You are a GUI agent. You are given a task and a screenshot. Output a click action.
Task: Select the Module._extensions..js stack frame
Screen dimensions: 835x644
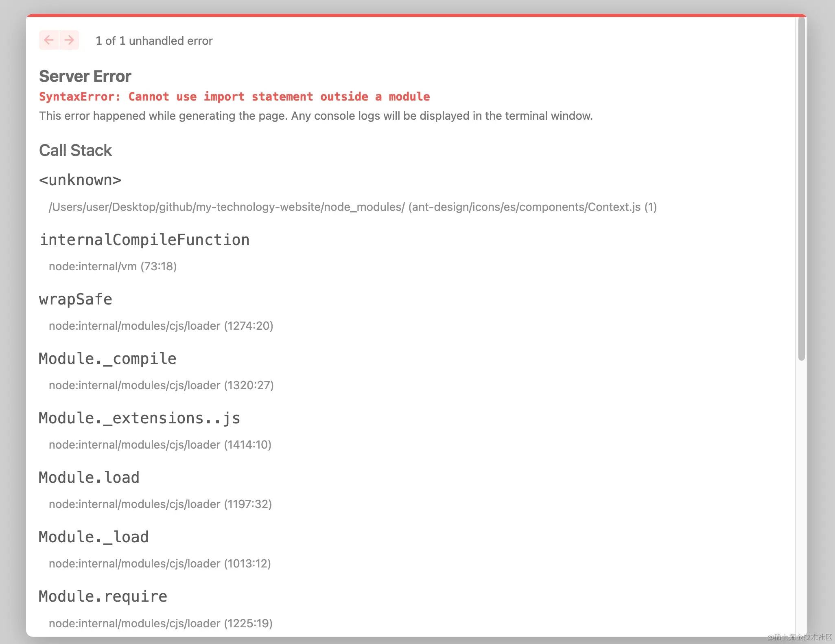[x=139, y=418]
